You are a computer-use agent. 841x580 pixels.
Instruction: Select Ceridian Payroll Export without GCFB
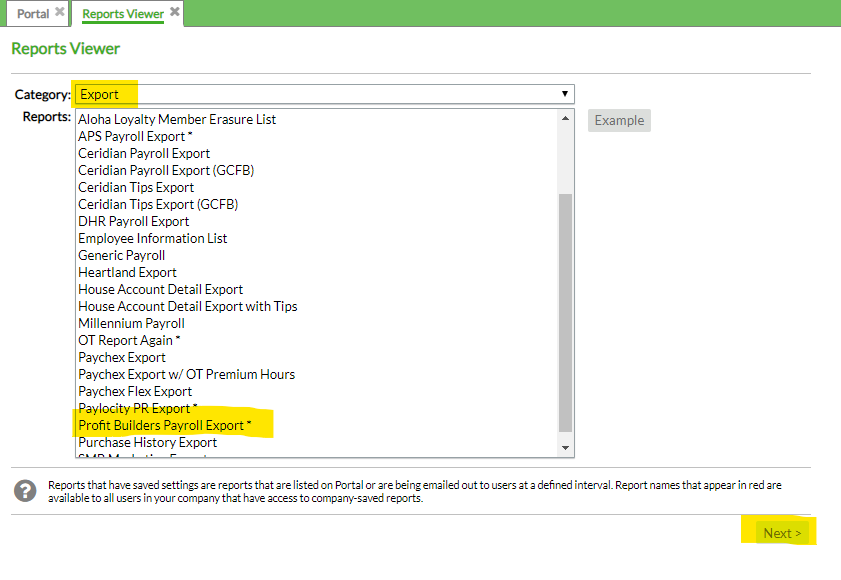[x=144, y=153]
